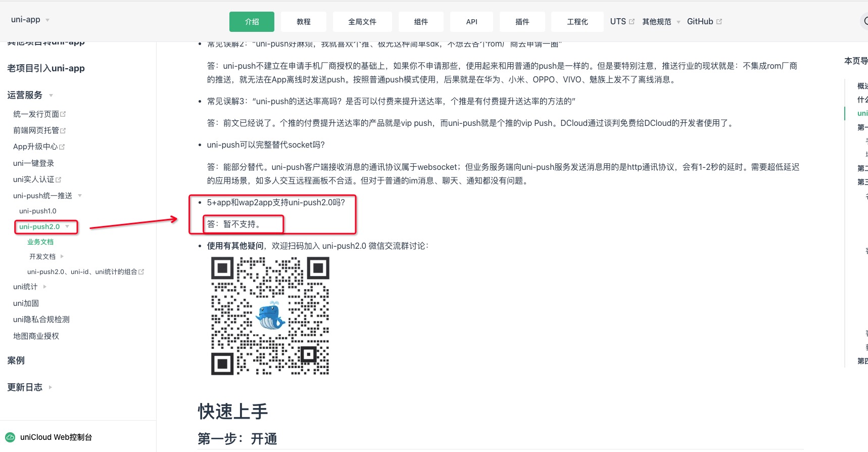The width and height of the screenshot is (868, 452).
Task: Click the uniCloud green cloud icon
Action: pyautogui.click(x=10, y=437)
